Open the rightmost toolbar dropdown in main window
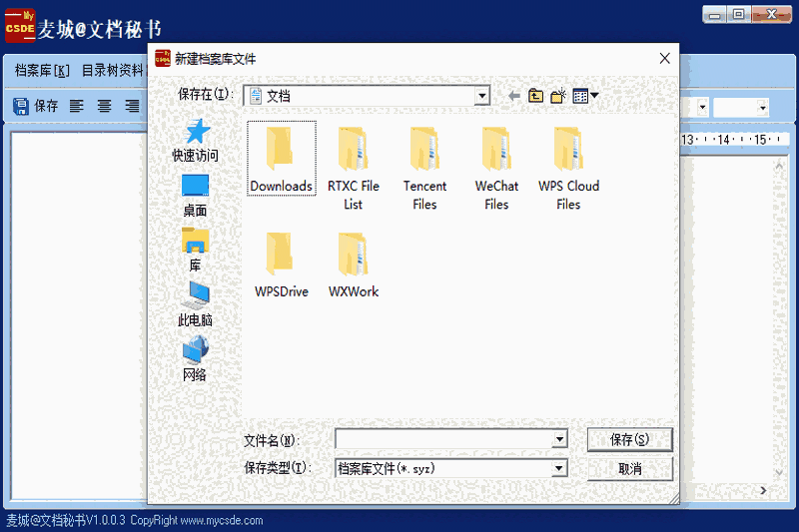This screenshot has height=532, width=799. [x=762, y=108]
